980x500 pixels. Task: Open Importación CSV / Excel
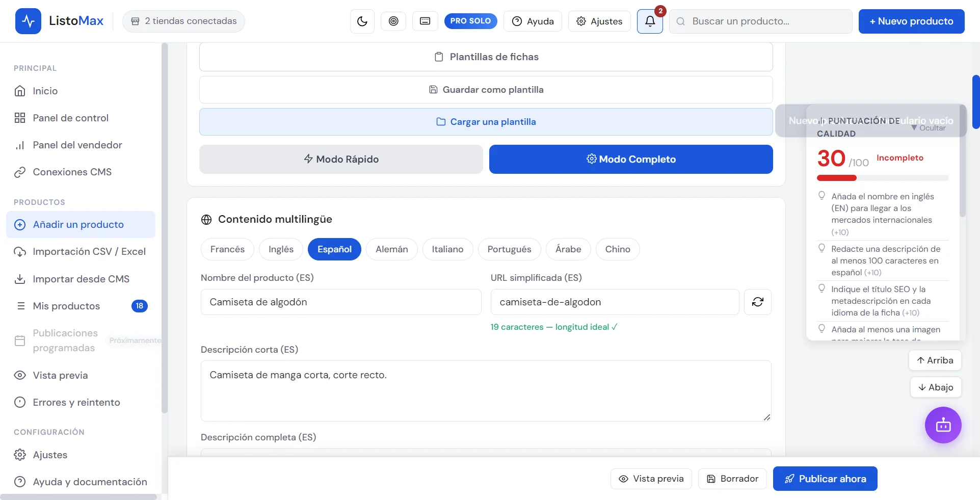point(82,251)
